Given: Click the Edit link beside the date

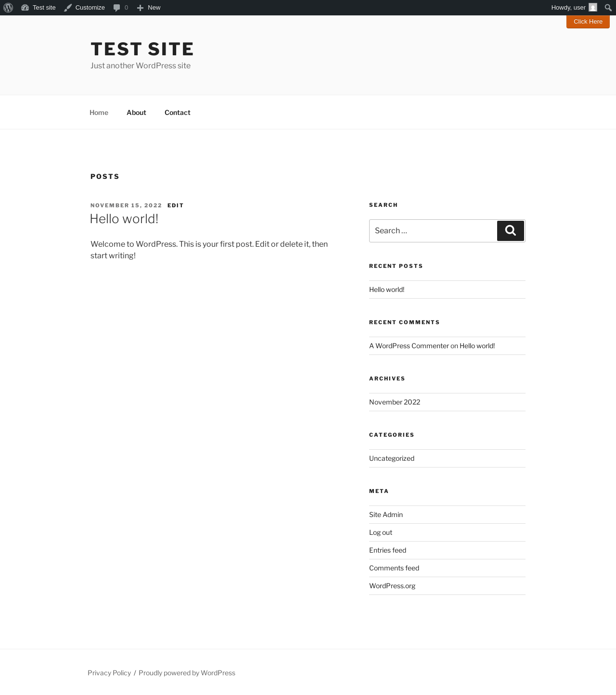Looking at the screenshot, I should (176, 205).
